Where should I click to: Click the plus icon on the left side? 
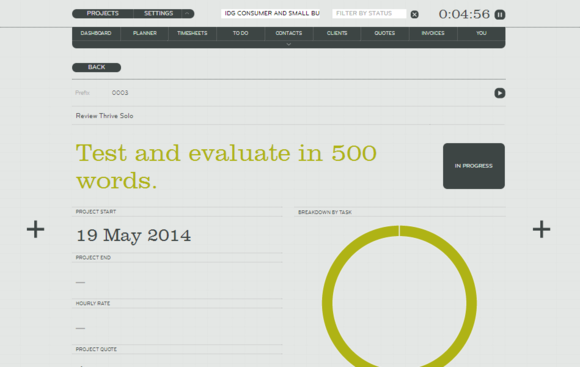click(36, 229)
